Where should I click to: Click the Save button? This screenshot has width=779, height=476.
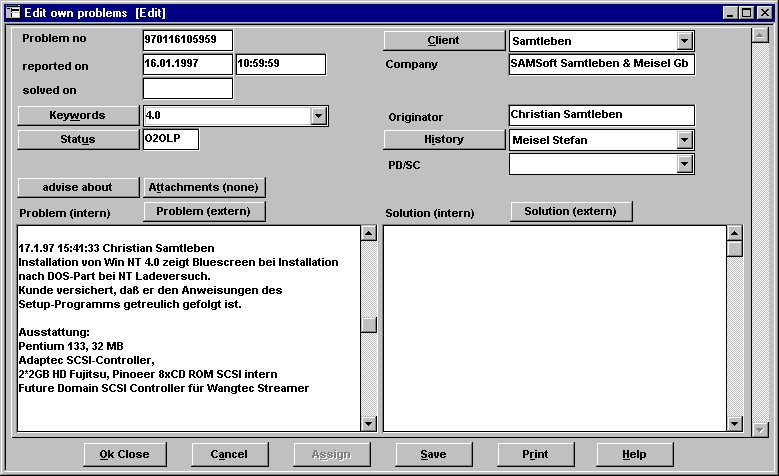[x=433, y=454]
